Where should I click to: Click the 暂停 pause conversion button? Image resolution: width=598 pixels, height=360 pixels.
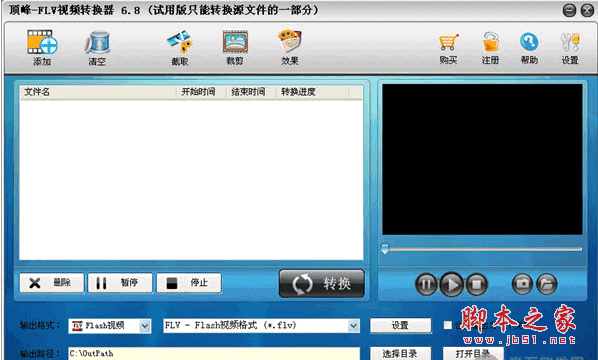[120, 283]
